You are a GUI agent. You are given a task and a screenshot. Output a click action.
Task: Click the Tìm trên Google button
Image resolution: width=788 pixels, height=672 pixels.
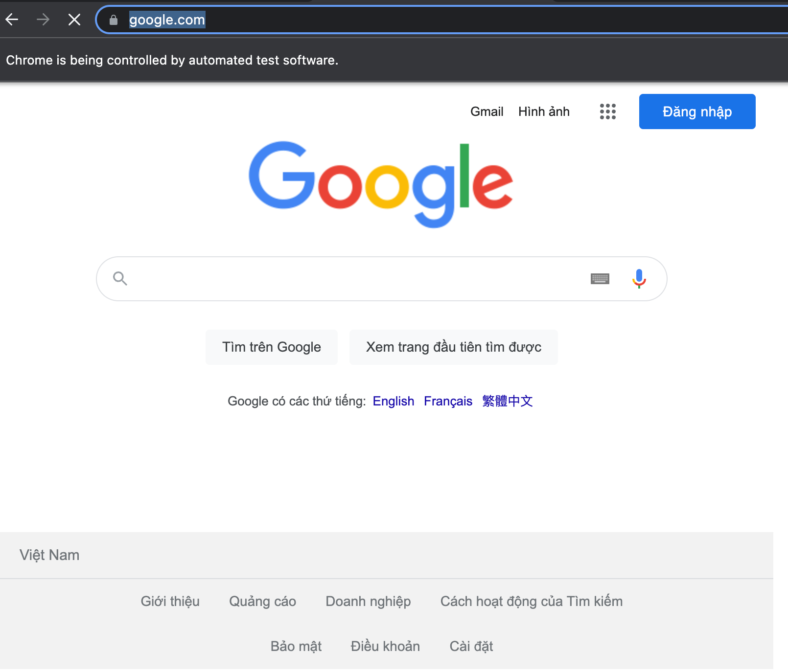coord(271,347)
